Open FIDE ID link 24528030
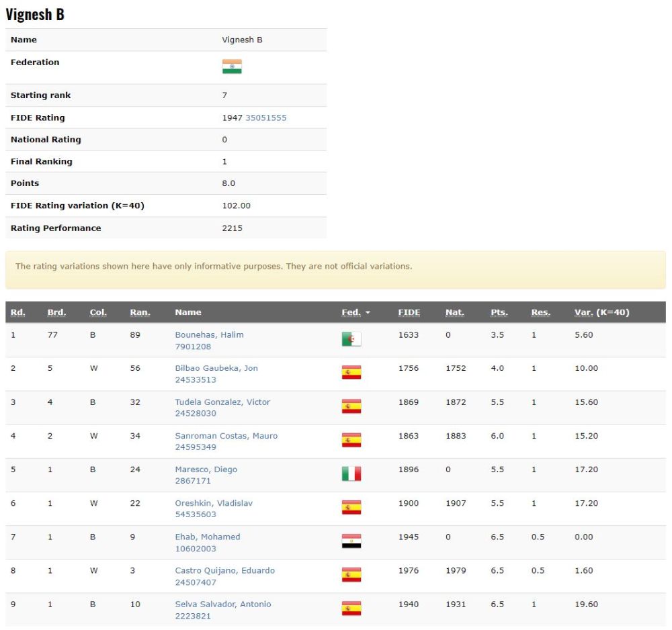 (x=196, y=413)
